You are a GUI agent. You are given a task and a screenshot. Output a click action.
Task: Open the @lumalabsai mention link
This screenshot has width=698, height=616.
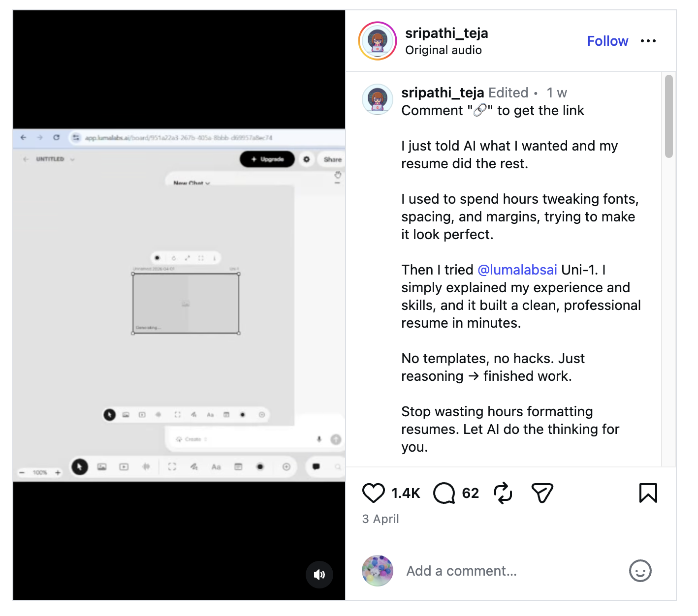point(517,270)
